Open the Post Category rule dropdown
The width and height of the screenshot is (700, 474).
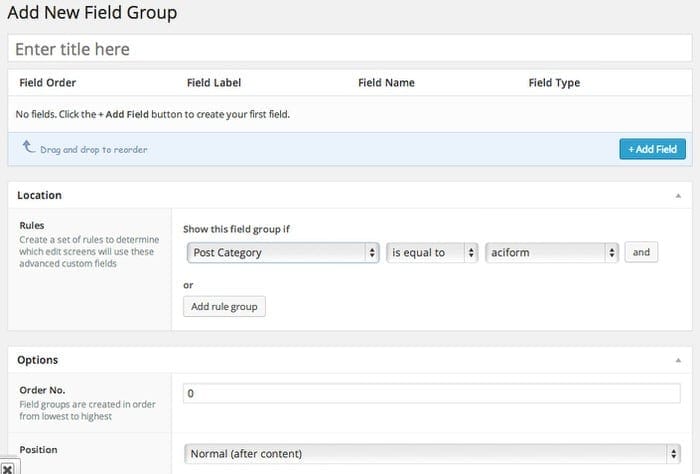pos(283,253)
